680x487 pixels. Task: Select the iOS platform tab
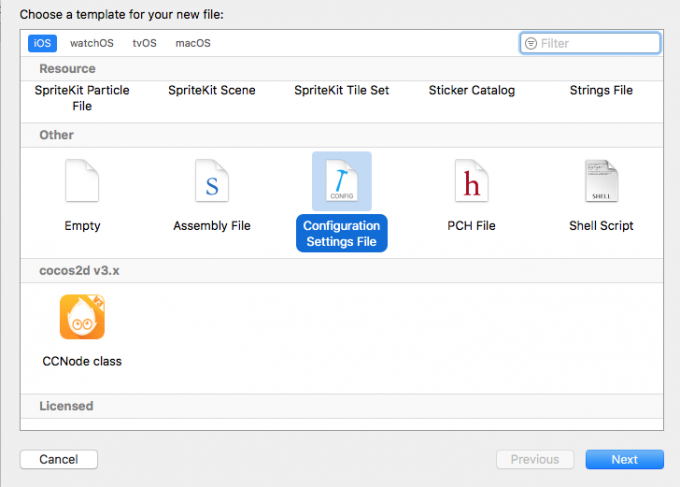point(43,43)
